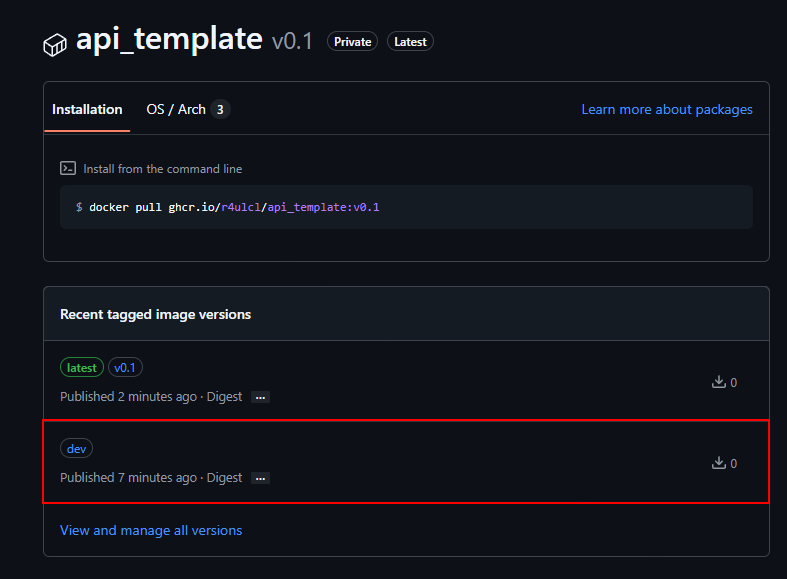Image resolution: width=787 pixels, height=579 pixels.
Task: Click the OS / Arch counter badge showing 3
Action: click(x=220, y=109)
